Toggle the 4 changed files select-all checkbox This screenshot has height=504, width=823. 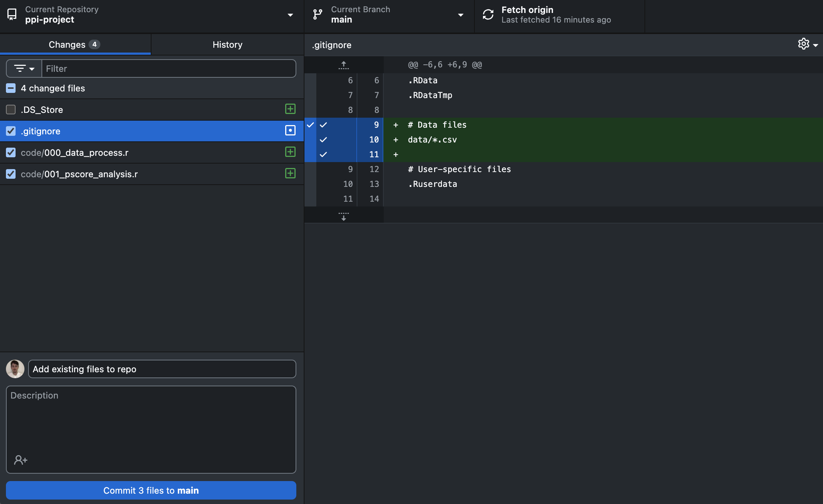[x=11, y=88]
